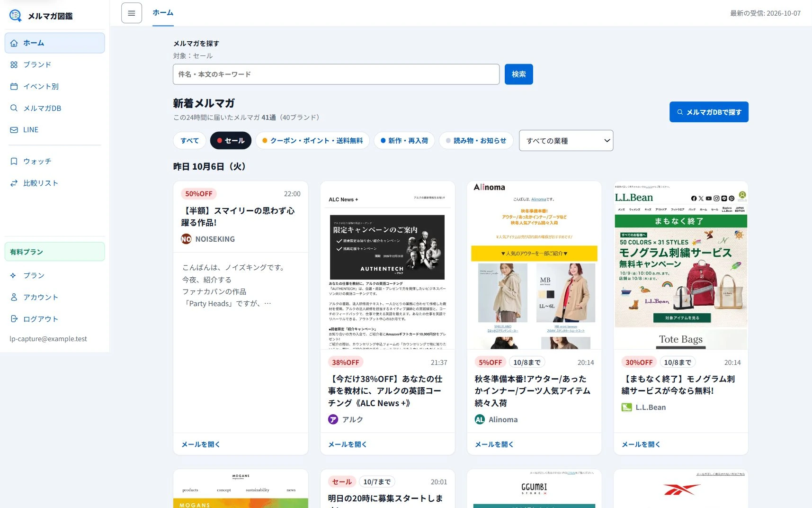Click the 検索 button
Viewport: 812px width, 508px height.
pyautogui.click(x=518, y=74)
